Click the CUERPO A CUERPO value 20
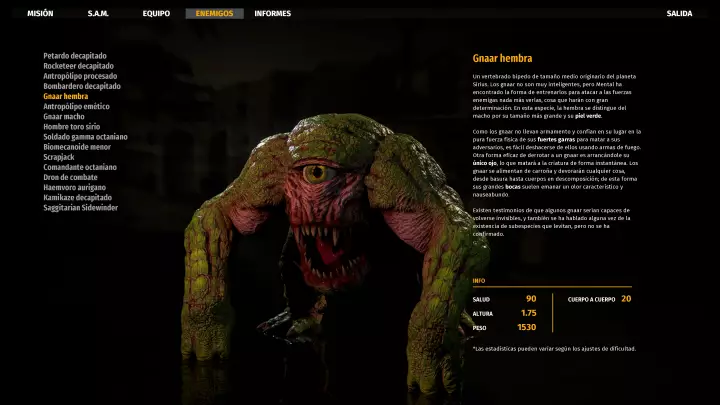Screen dimensions: 720x405 coord(626,299)
